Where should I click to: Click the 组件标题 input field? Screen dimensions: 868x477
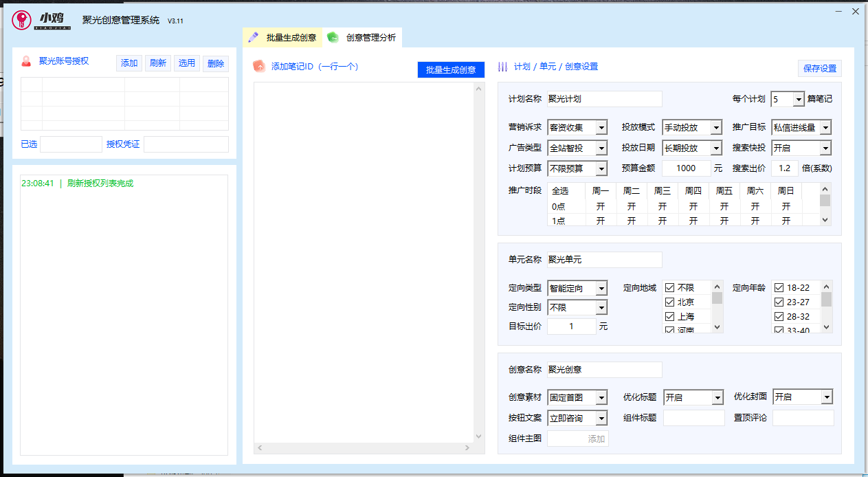tap(693, 418)
